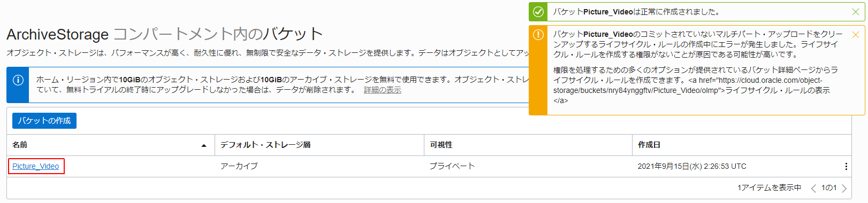Viewport: 868px width, 203px height.
Task: Toggle the sort arrow in 名前 column
Action: pyautogui.click(x=204, y=145)
